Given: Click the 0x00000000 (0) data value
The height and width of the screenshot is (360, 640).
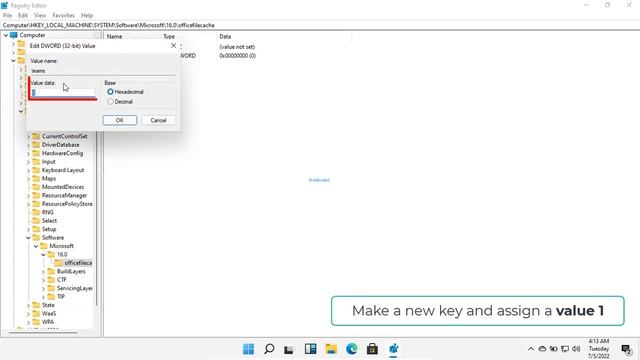Looking at the screenshot, I should pyautogui.click(x=238, y=56).
